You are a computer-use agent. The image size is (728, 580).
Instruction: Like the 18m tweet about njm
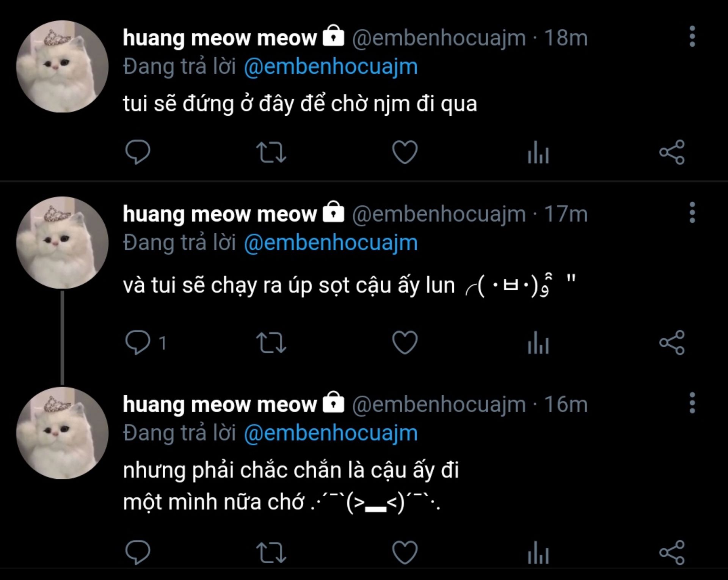[405, 152]
